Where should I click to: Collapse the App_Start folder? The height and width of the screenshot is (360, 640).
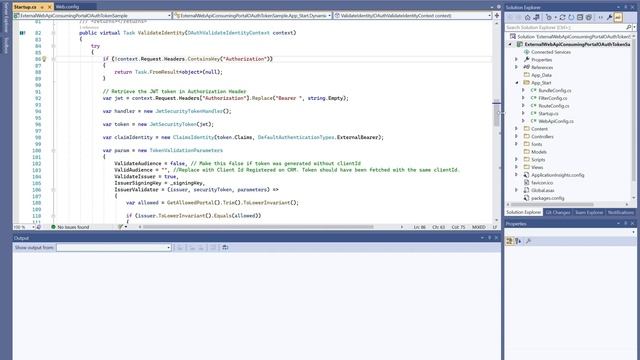(x=517, y=82)
